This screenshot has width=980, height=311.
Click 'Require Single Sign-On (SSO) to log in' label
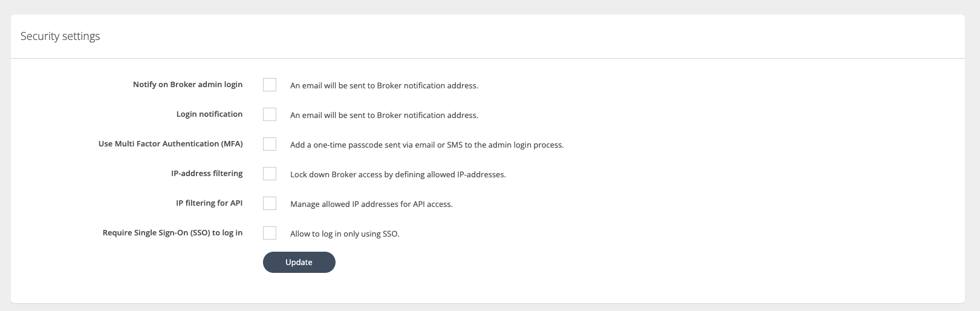click(172, 233)
